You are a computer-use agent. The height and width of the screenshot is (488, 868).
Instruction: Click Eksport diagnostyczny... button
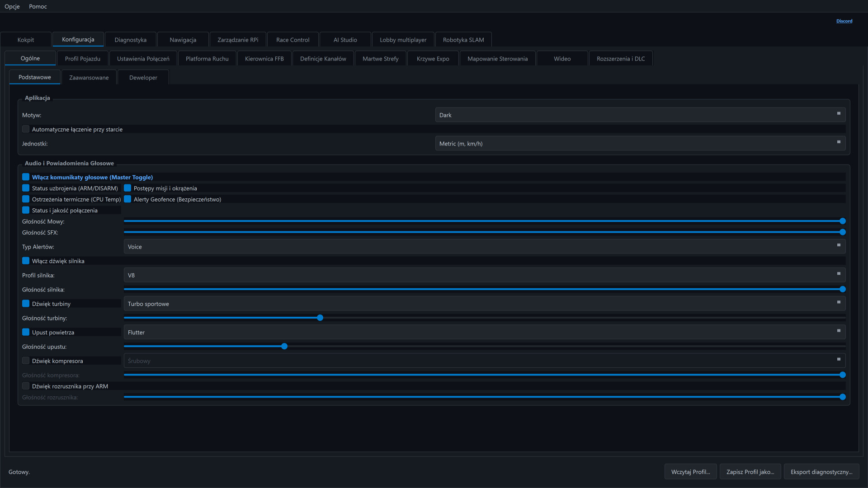coord(821,472)
